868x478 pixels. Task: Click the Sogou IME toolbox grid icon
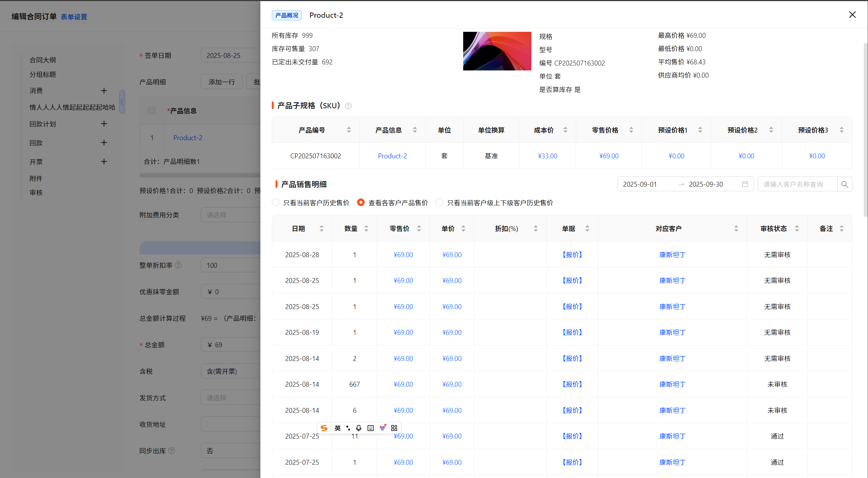[x=394, y=428]
